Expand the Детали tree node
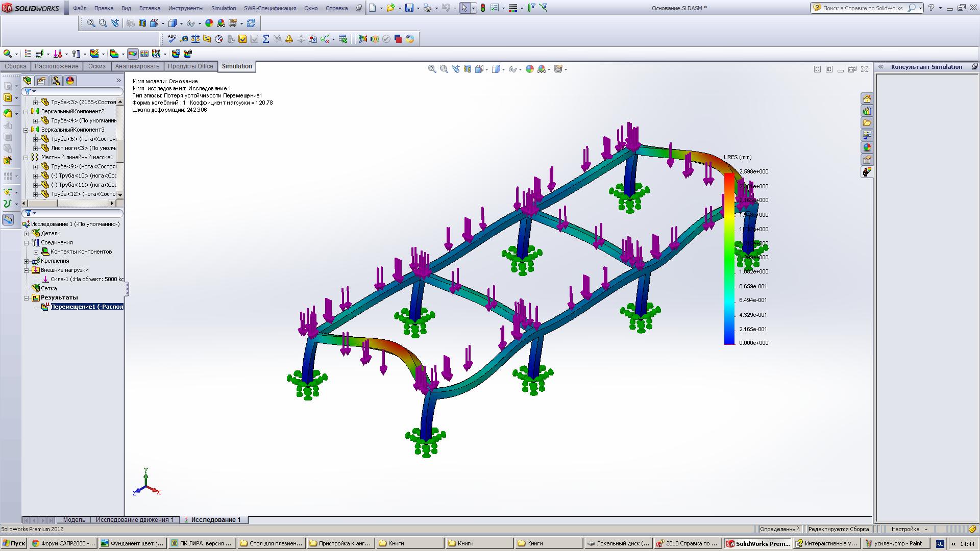 pyautogui.click(x=27, y=233)
